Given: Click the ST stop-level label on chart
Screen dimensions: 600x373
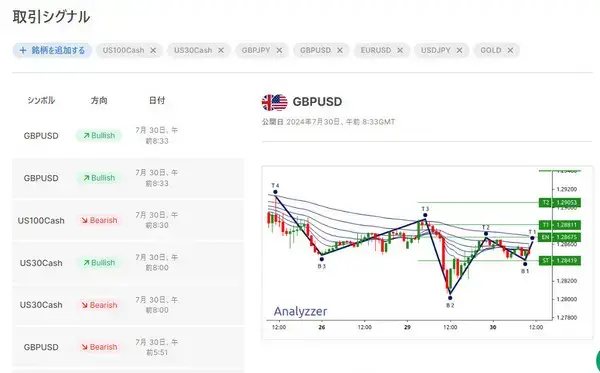Looking at the screenshot, I should pyautogui.click(x=560, y=261).
